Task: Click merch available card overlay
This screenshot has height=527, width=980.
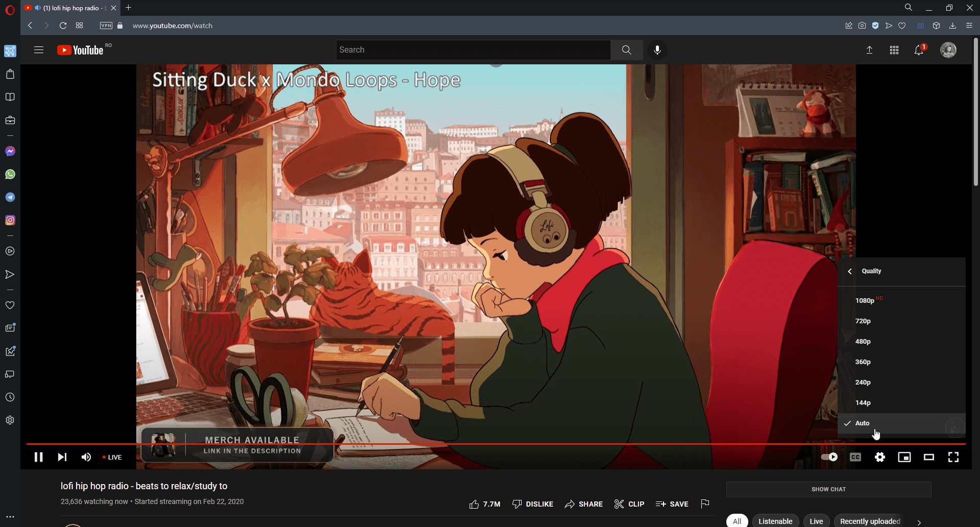Action: click(x=237, y=445)
